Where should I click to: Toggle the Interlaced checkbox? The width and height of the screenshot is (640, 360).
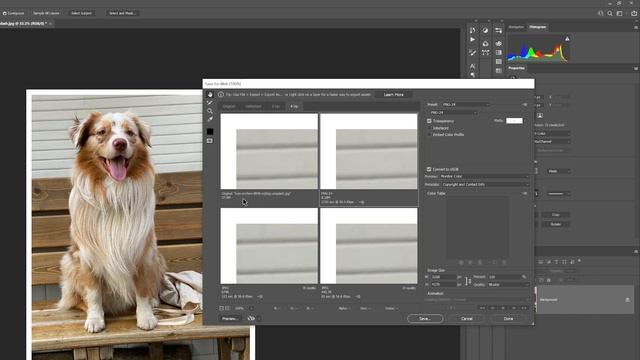click(429, 128)
